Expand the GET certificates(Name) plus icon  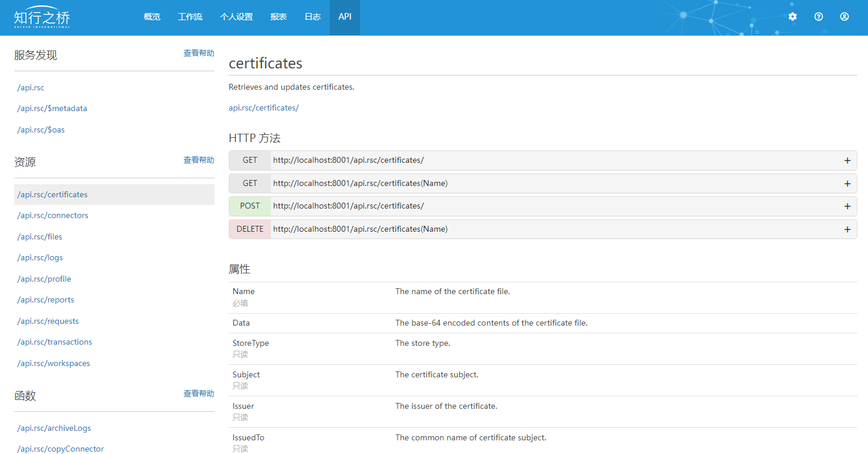click(x=847, y=184)
